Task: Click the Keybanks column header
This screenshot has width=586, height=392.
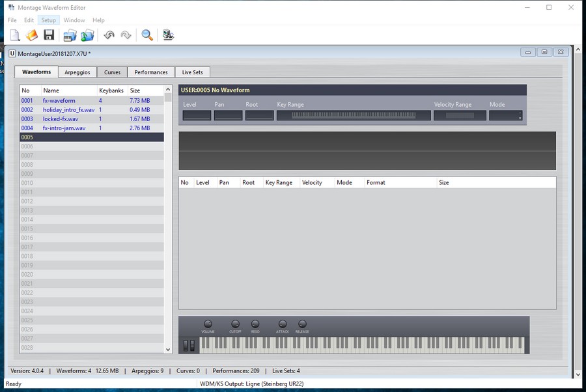Action: point(111,91)
